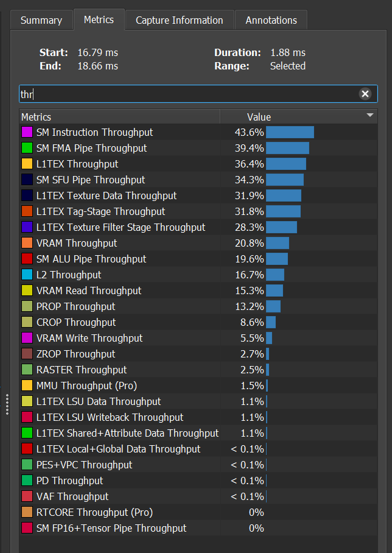Click the L1TEX Throughput yellow swatch
This screenshot has height=553, width=392.
click(27, 164)
